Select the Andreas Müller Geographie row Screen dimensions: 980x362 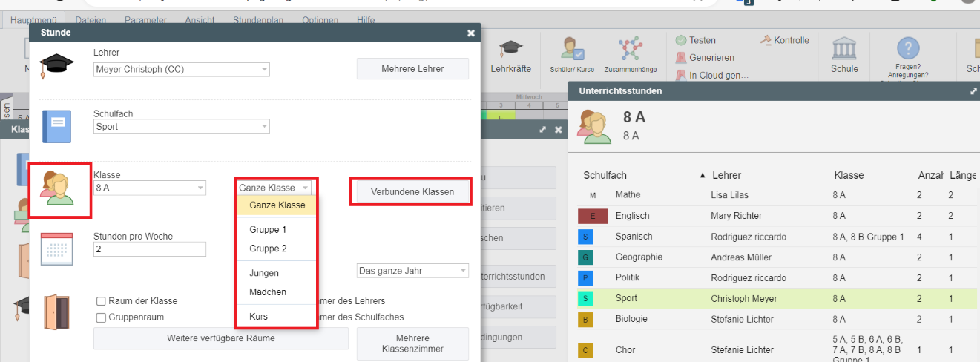[x=777, y=257]
